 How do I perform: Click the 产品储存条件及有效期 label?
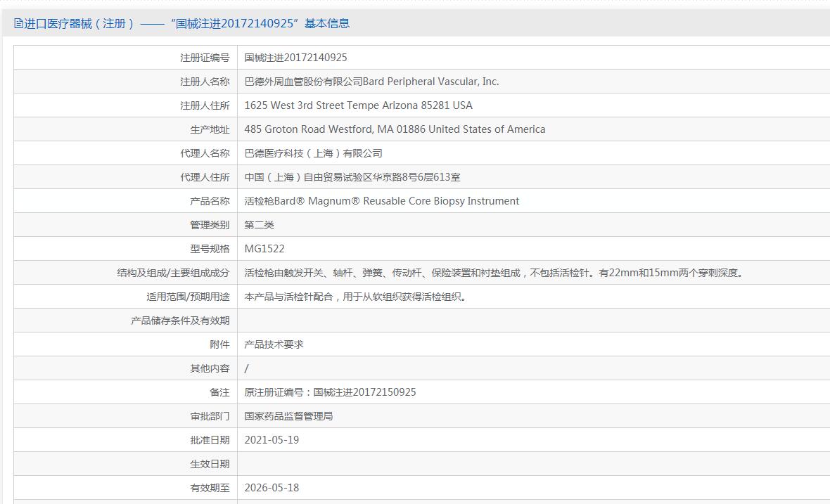180,321
